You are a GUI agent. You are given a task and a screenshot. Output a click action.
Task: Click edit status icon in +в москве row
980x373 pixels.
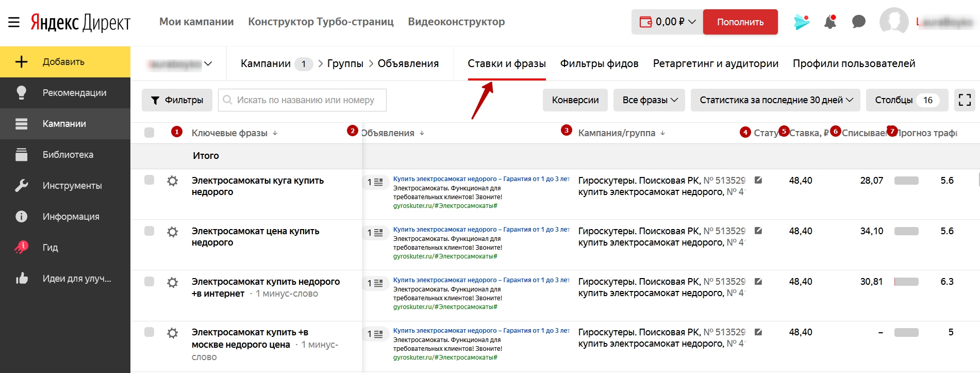tap(758, 332)
